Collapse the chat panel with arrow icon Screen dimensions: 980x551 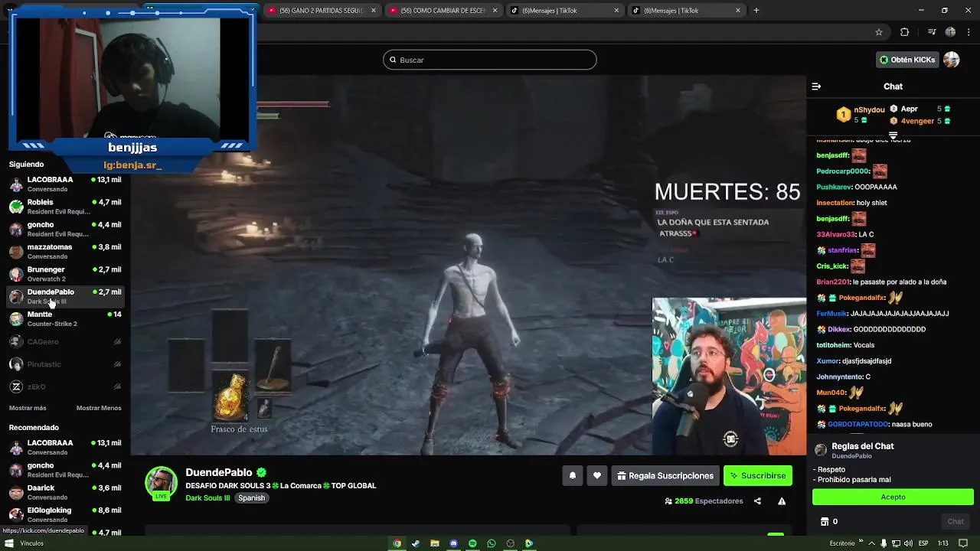816,86
